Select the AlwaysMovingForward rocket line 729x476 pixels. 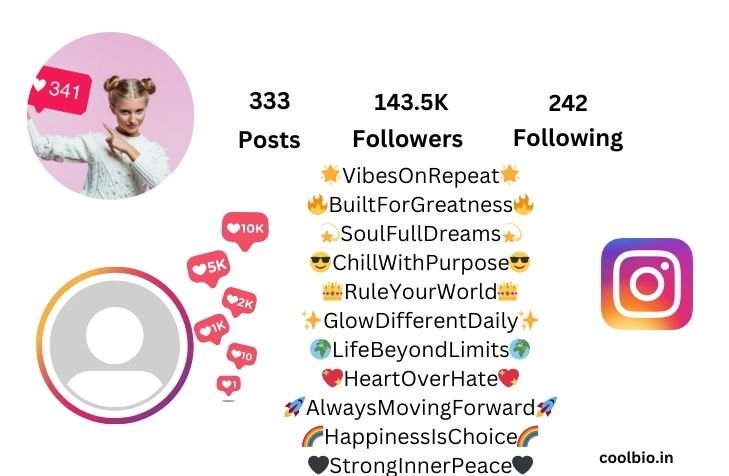tap(420, 408)
